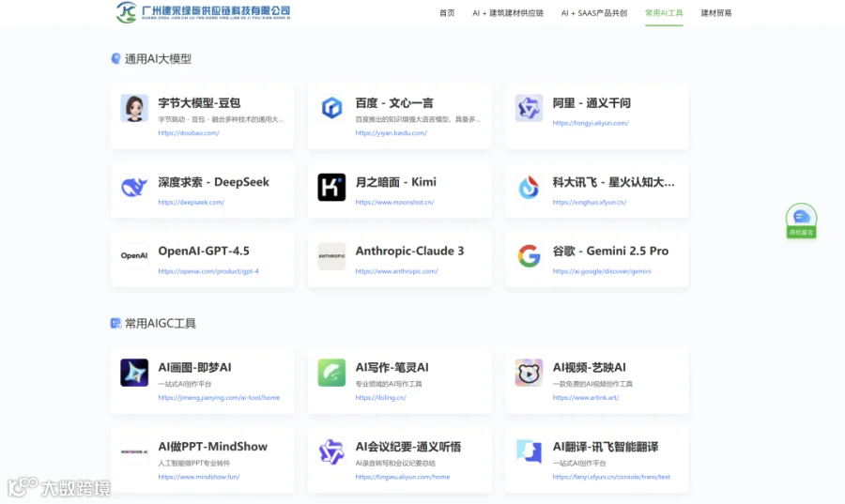Click the Kimi black K icon
The height and width of the screenshot is (504, 845).
(x=331, y=188)
